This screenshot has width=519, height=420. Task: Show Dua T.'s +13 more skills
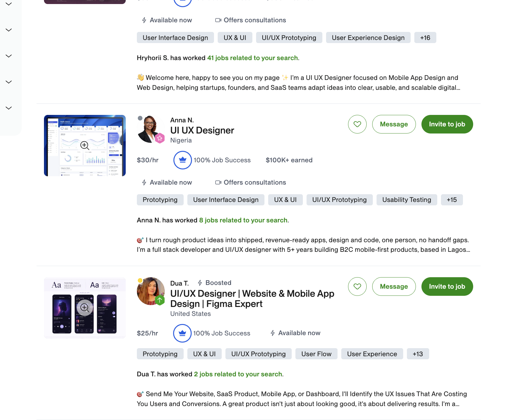click(418, 354)
